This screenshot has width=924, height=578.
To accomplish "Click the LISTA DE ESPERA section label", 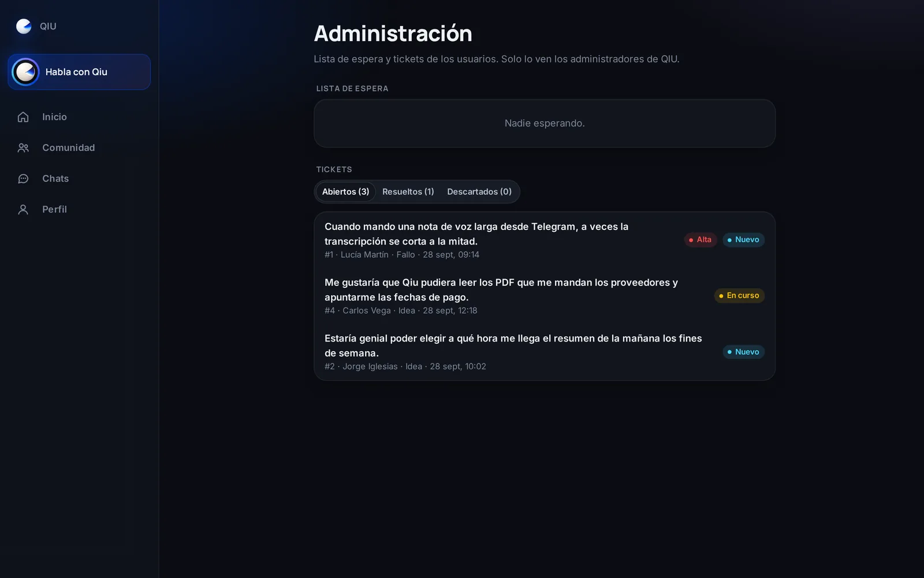I will coord(352,88).
